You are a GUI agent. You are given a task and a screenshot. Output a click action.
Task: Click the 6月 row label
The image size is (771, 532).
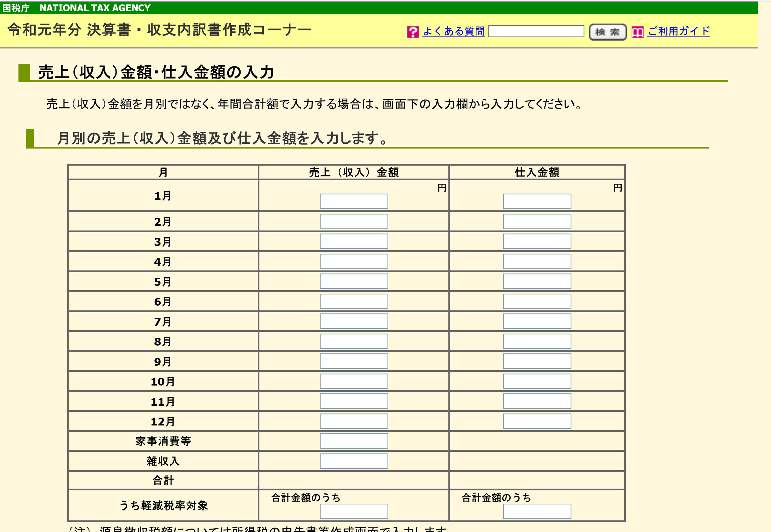tap(163, 302)
